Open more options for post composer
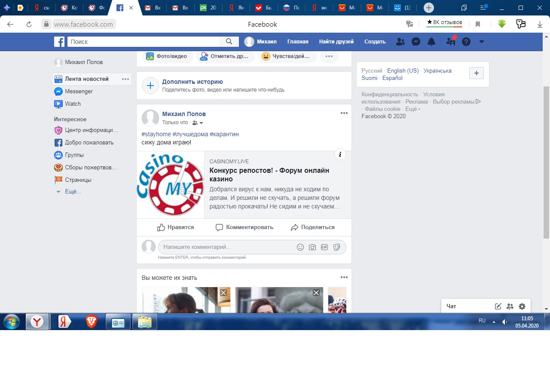The image size is (550, 392). (x=329, y=56)
